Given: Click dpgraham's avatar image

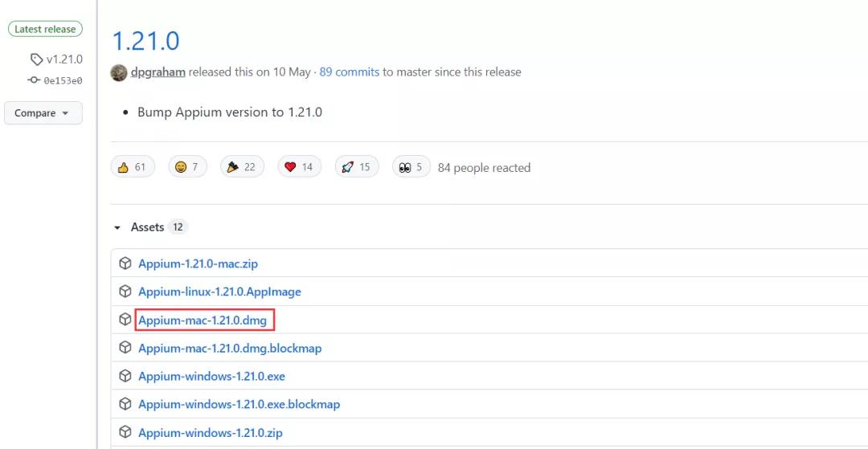Looking at the screenshot, I should click(x=119, y=72).
